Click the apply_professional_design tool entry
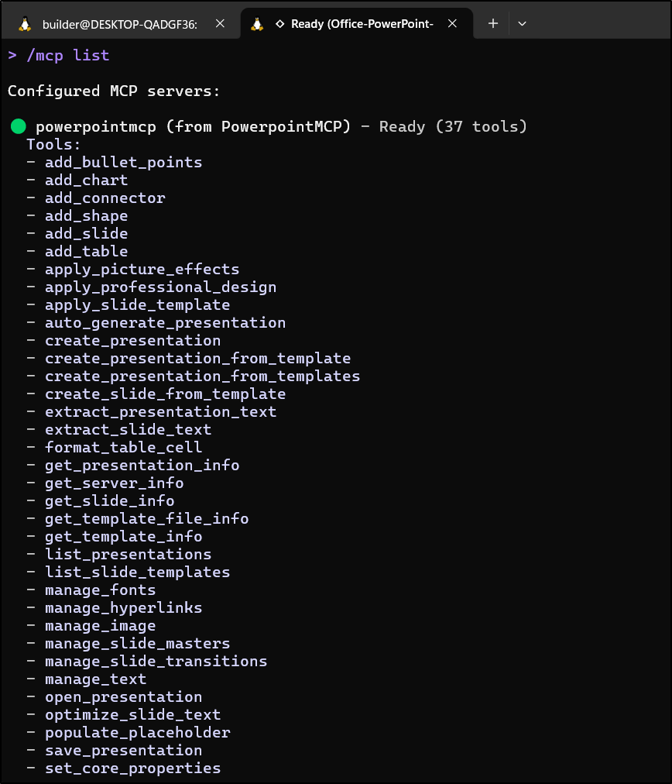Viewport: 672px width, 784px height. click(x=160, y=287)
